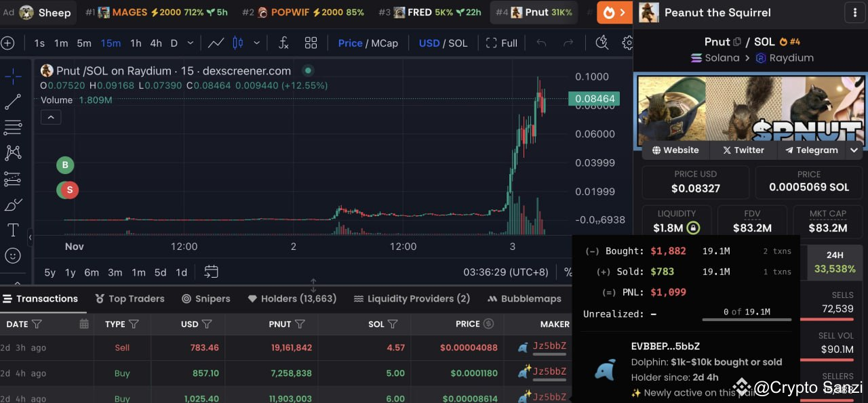Open the token Twitter link
This screenshot has height=403, width=868.
[743, 150]
